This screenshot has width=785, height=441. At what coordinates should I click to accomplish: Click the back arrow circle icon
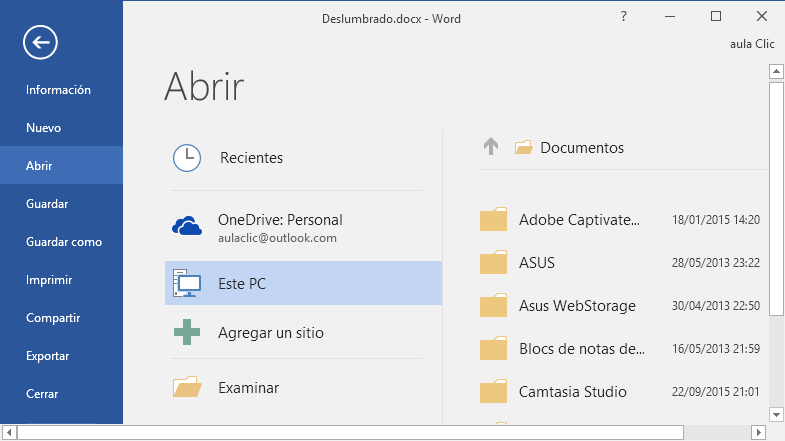(40, 43)
